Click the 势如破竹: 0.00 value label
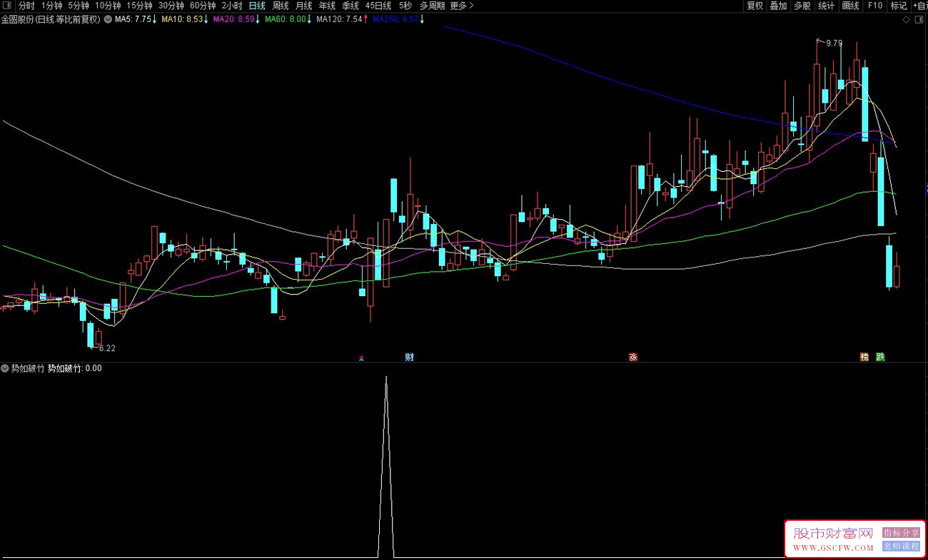The height and width of the screenshot is (560, 928). 75,369
